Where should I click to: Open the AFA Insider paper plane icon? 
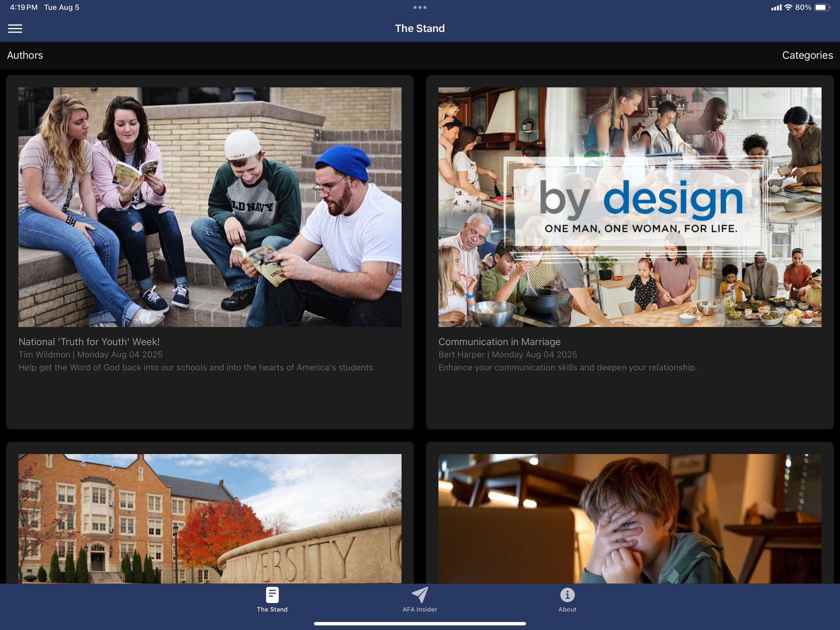click(x=420, y=595)
